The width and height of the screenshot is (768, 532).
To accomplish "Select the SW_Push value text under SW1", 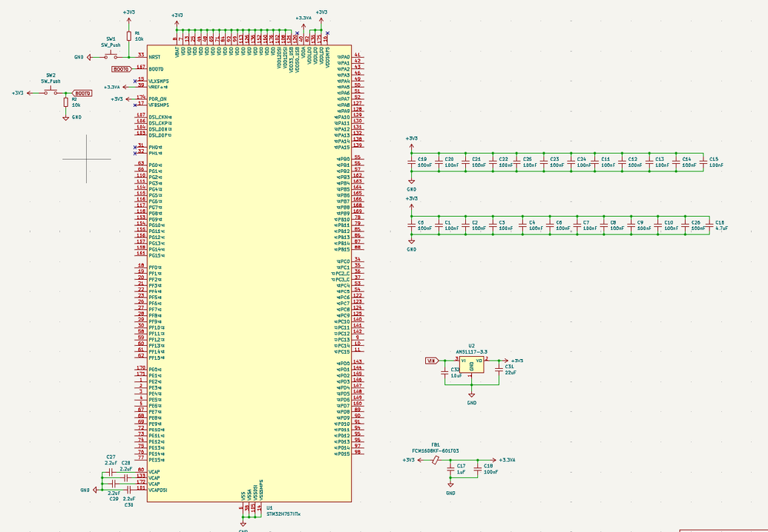I will coord(111,45).
